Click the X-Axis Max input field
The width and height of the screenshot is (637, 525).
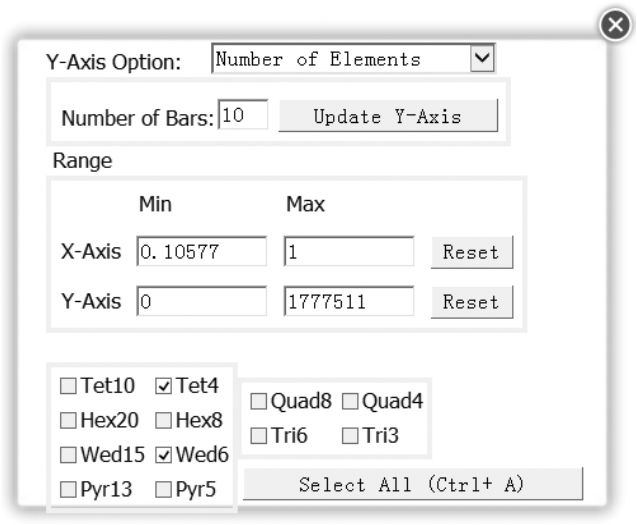[348, 252]
